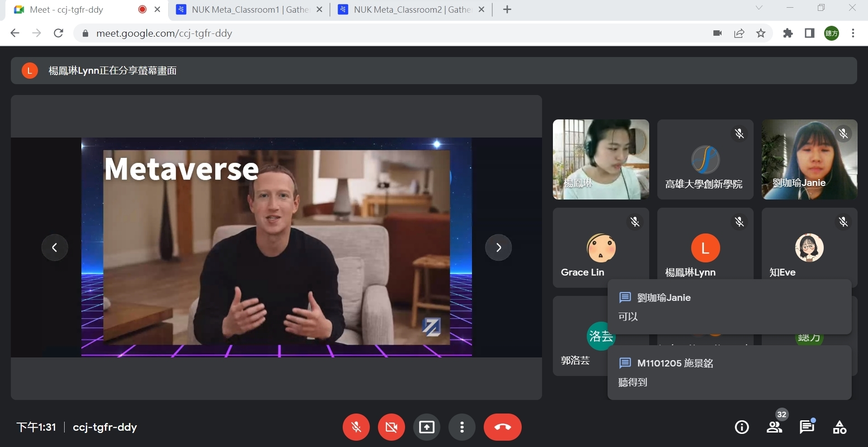Go to the previous slide arrow

(55, 247)
